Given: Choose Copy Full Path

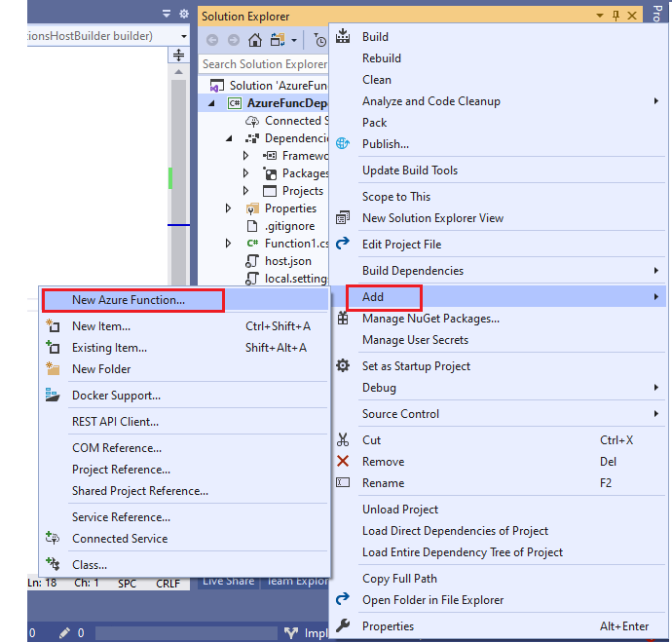Looking at the screenshot, I should pyautogui.click(x=499, y=579).
